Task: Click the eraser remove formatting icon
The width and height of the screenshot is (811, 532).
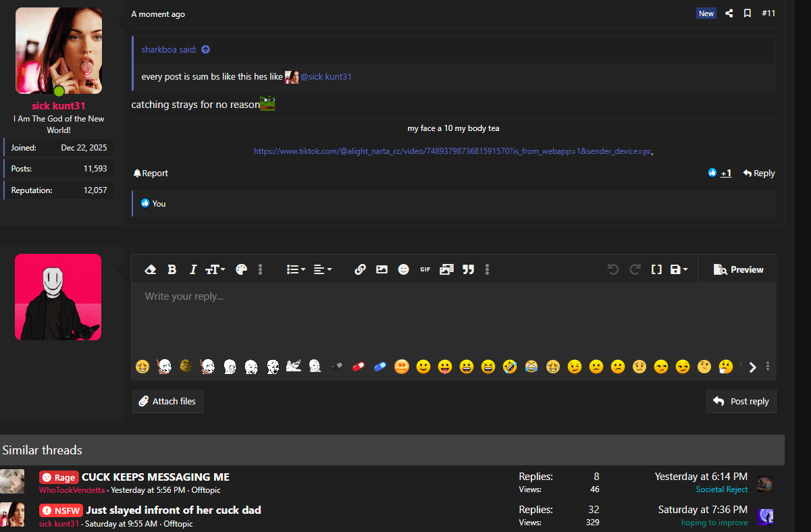Action: click(151, 269)
